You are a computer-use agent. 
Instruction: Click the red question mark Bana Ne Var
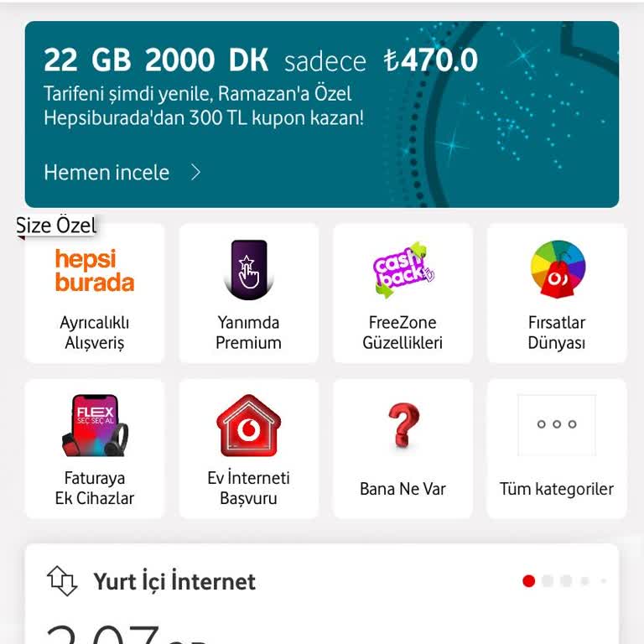point(403,425)
